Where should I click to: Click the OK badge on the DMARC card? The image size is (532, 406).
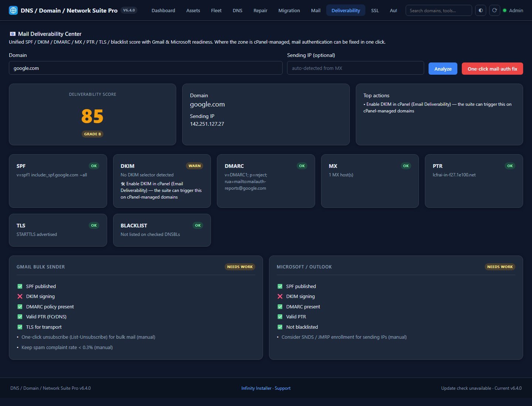click(302, 166)
